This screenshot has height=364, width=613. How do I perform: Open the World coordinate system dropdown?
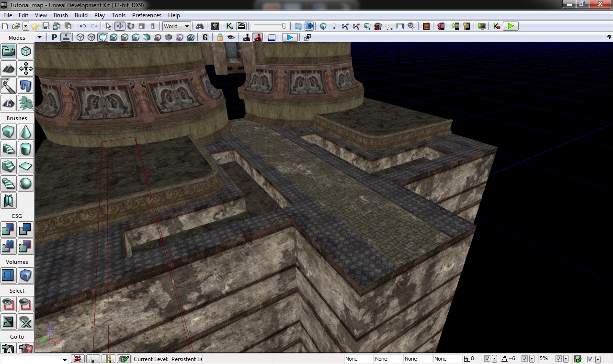[177, 26]
